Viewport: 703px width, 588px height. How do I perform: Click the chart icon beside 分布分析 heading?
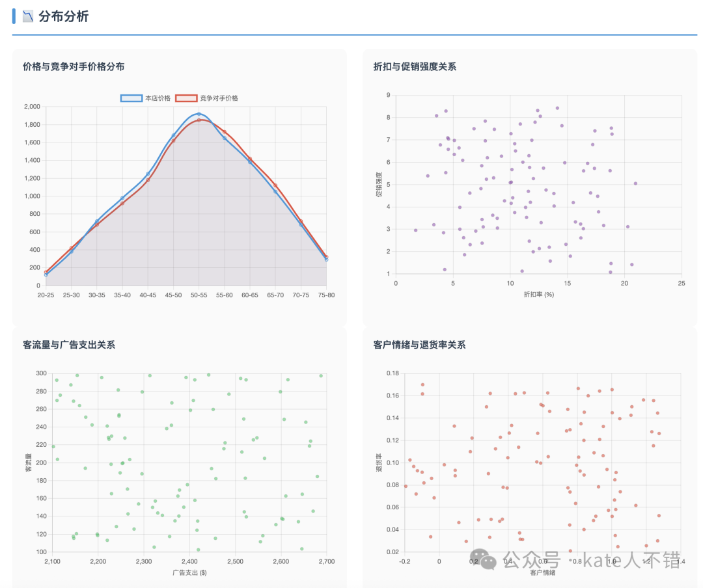pos(28,17)
